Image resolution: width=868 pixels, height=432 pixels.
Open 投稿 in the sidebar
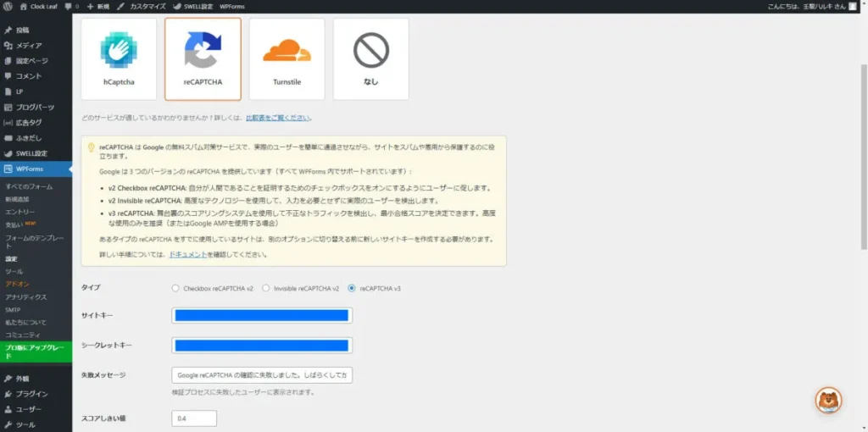(x=36, y=30)
